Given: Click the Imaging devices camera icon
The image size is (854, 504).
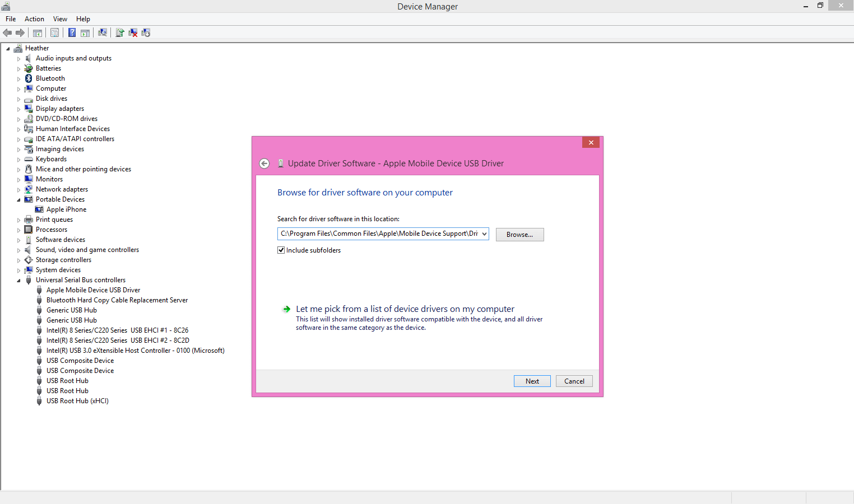Looking at the screenshot, I should [29, 149].
